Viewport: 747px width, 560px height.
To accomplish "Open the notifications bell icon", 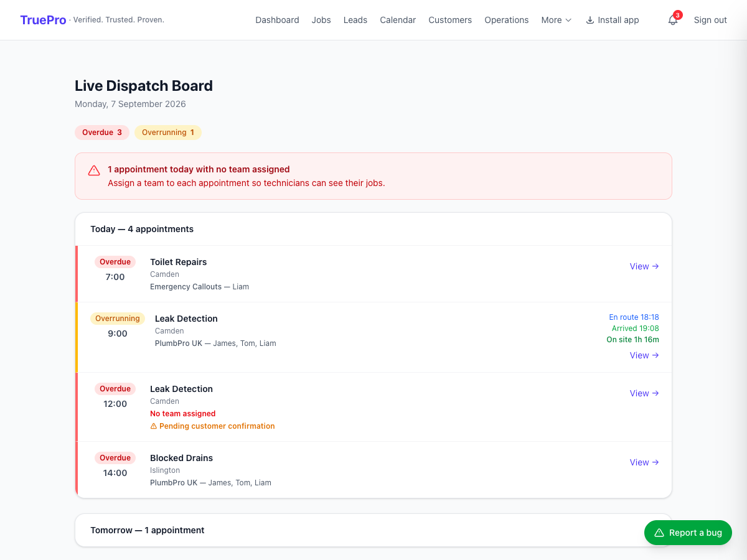I will pyautogui.click(x=673, y=20).
